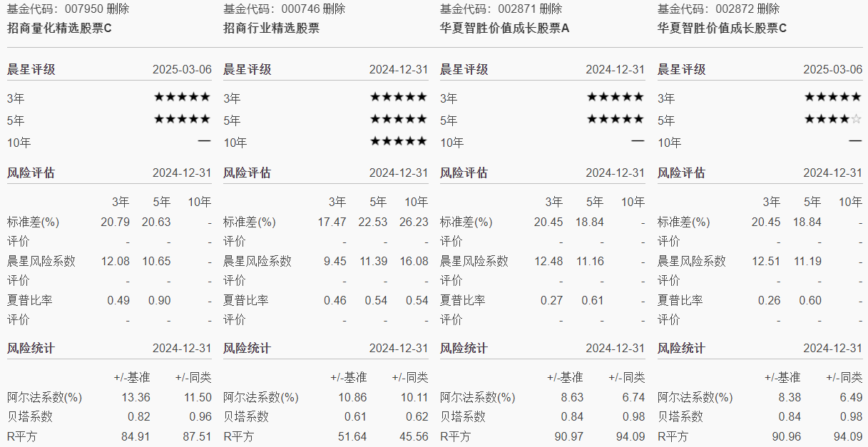
Task: Click the 晨星评级 date 2024-12-31 for fund 000746
Action: [x=399, y=70]
